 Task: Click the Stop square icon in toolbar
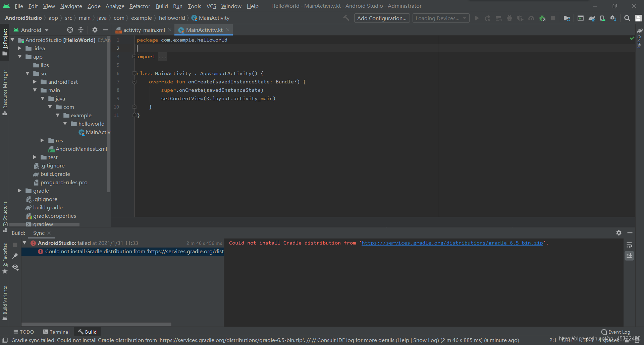[553, 18]
